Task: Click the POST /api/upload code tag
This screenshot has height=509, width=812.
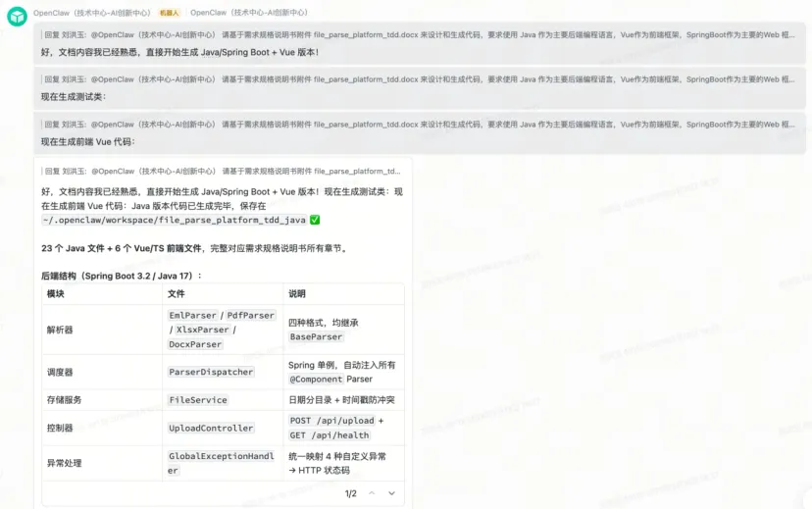Action: (331, 421)
